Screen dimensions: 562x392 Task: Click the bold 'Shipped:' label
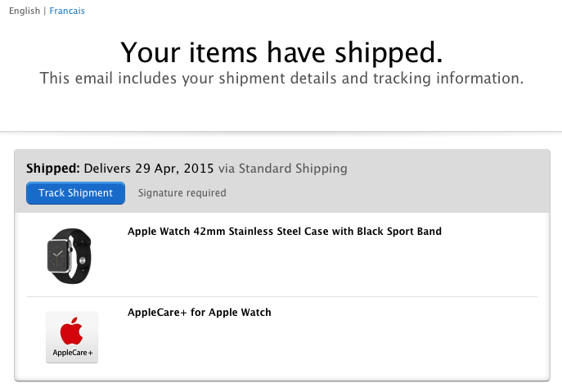52,169
